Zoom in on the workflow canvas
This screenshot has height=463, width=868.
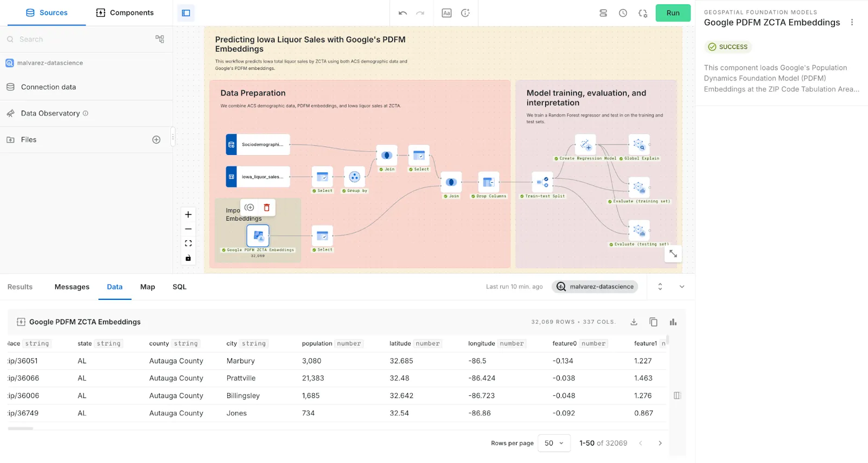point(188,215)
